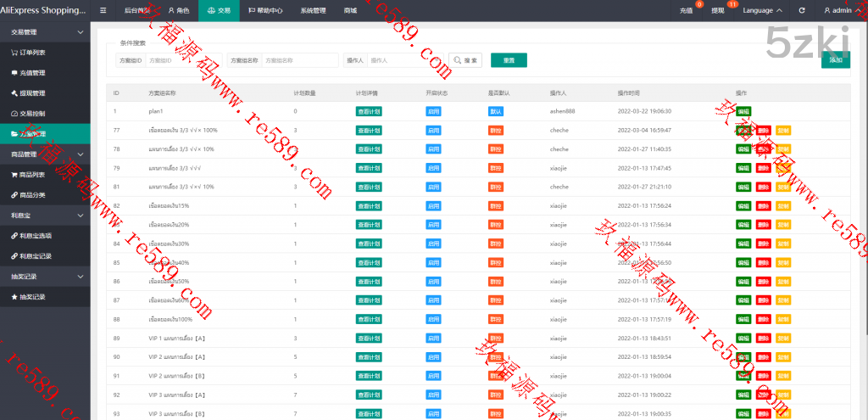Click the refresh icon in top bar

[x=802, y=10]
